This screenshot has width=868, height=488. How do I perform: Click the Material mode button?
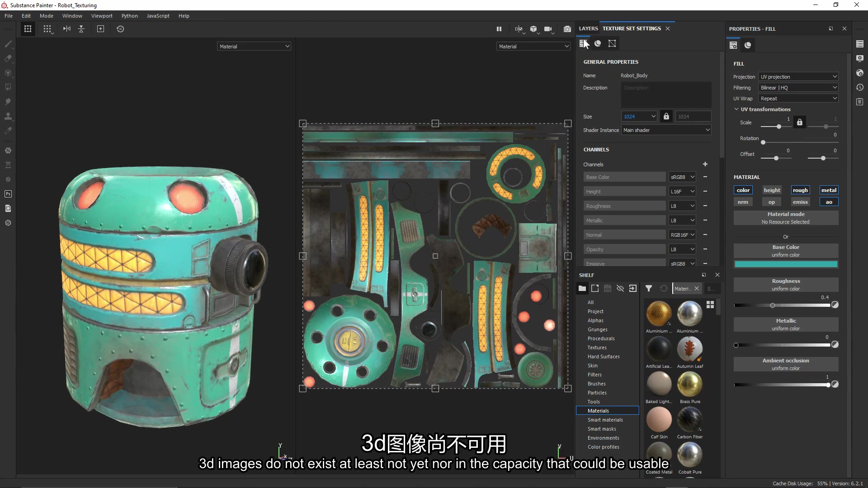[x=785, y=218]
